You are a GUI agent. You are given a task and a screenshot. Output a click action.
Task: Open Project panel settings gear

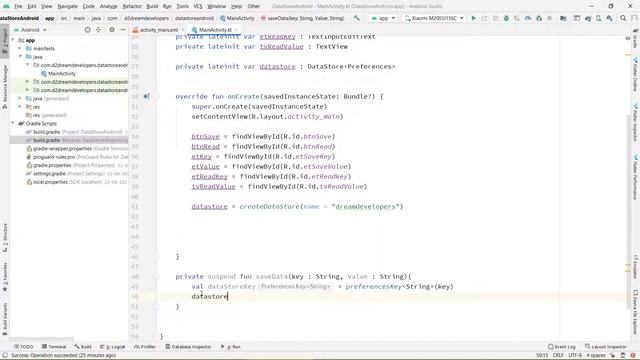[x=112, y=30]
